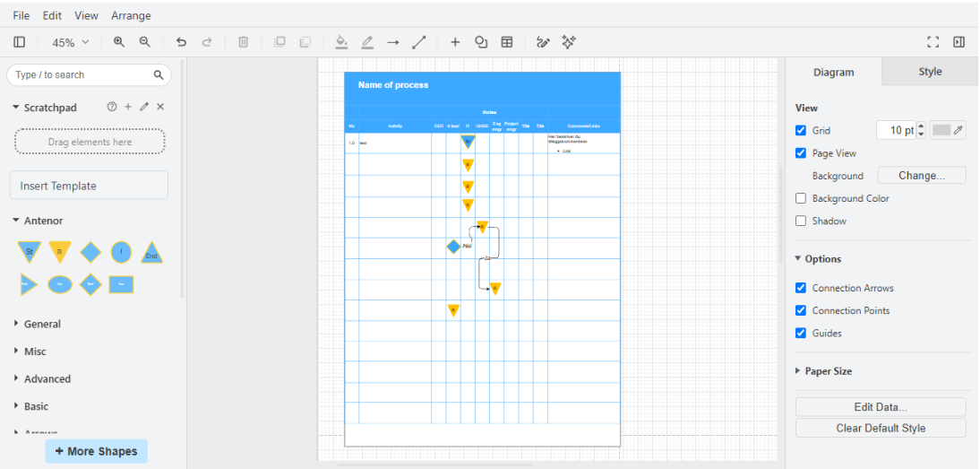
Task: Click the Undo arrow icon
Action: pyautogui.click(x=181, y=42)
